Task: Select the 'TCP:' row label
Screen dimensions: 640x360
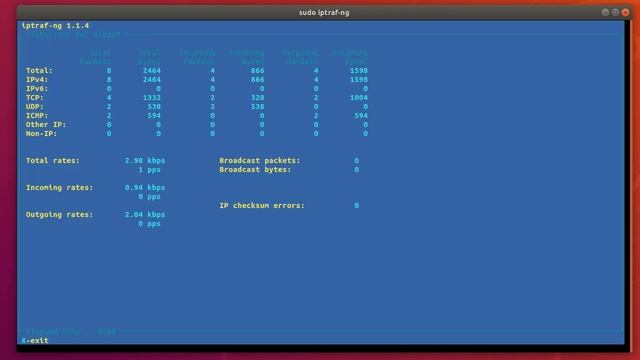Action: tap(35, 98)
